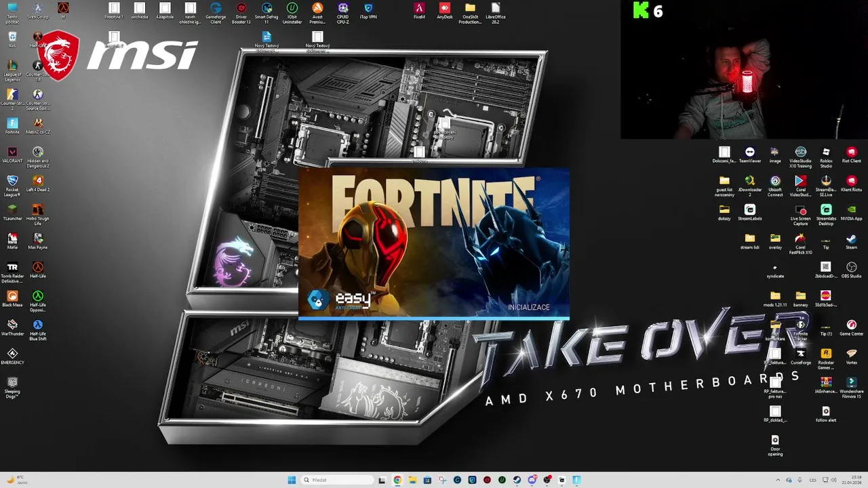The width and height of the screenshot is (868, 488).
Task: Focus the Hledat taskbar search box
Action: (337, 480)
